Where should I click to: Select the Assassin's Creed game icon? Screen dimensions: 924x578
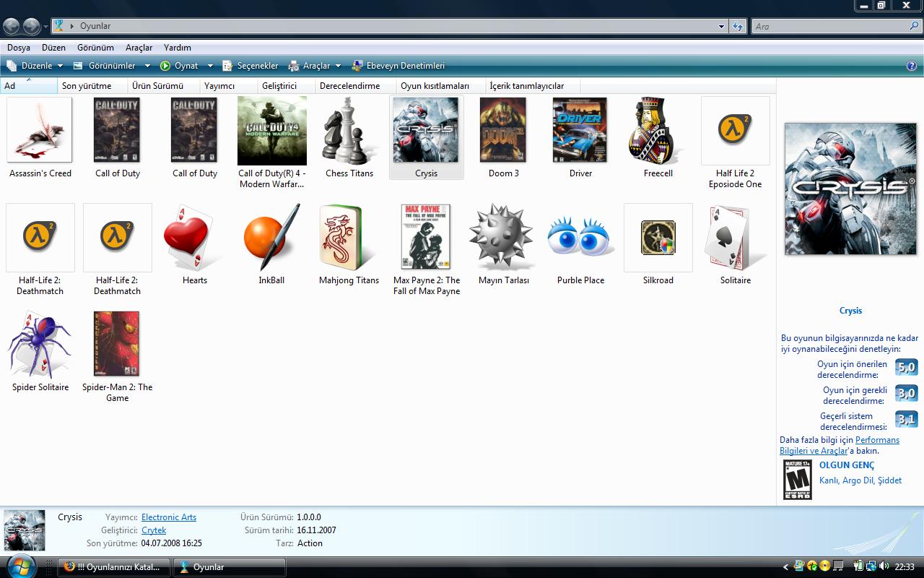tap(40, 130)
